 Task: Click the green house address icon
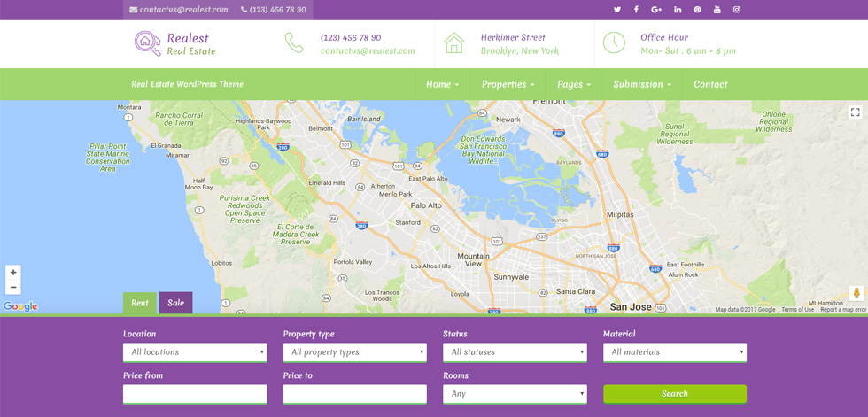pos(453,42)
